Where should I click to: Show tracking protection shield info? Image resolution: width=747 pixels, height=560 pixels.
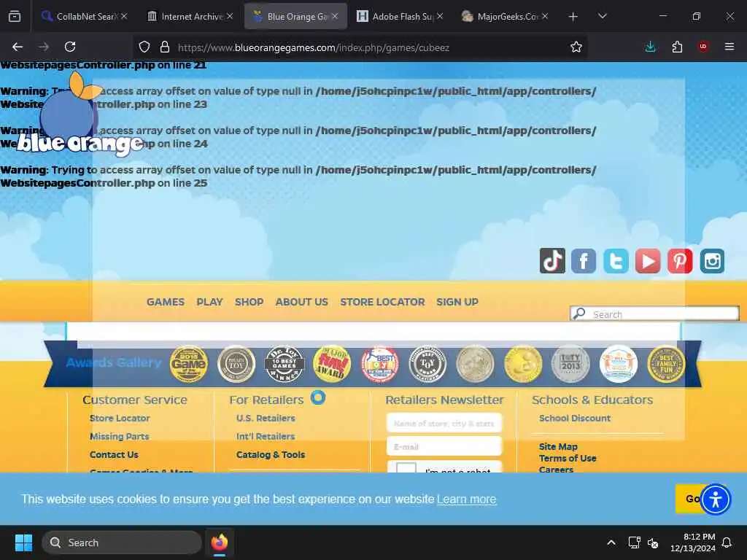click(144, 47)
